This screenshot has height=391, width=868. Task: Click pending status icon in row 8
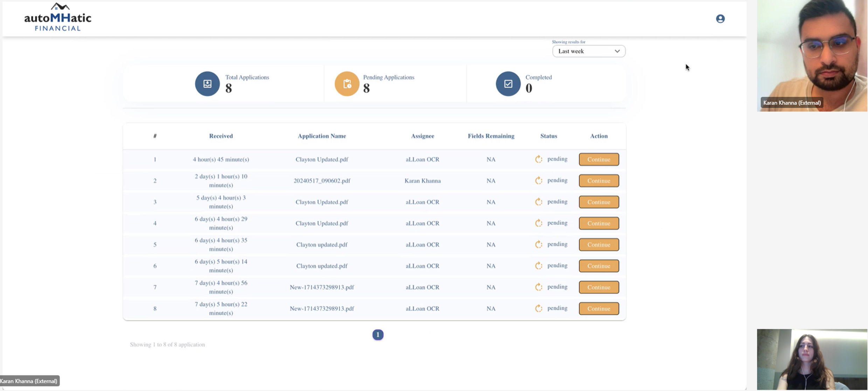[539, 309]
